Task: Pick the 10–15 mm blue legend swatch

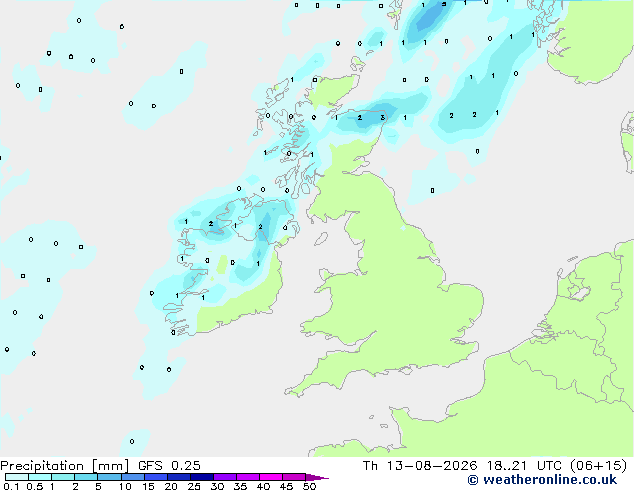Action: point(132,477)
